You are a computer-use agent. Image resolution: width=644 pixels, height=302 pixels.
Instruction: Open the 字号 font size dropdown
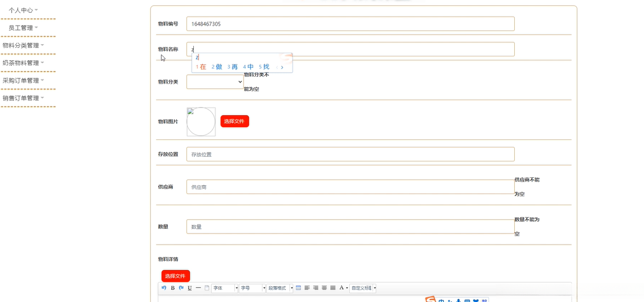(x=253, y=288)
